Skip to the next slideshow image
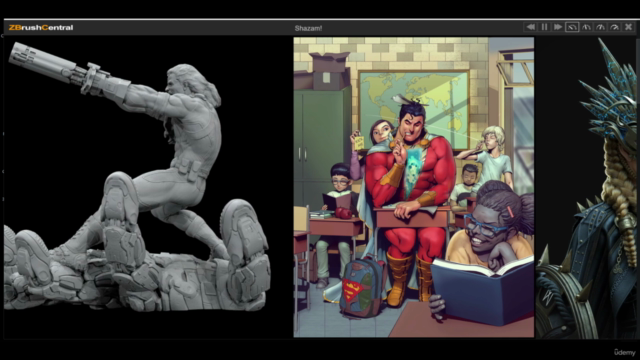Screen dimensions: 640x360 (558, 27)
